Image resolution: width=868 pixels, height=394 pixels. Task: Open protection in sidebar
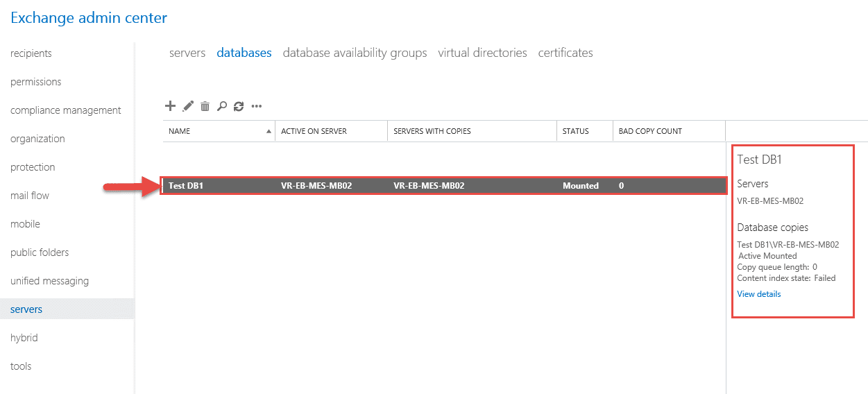click(33, 167)
